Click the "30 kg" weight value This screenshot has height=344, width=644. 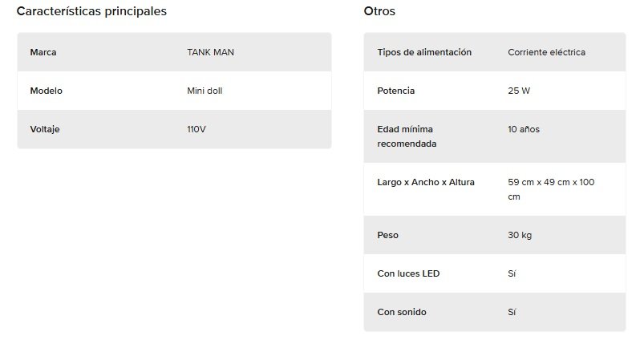[520, 236]
